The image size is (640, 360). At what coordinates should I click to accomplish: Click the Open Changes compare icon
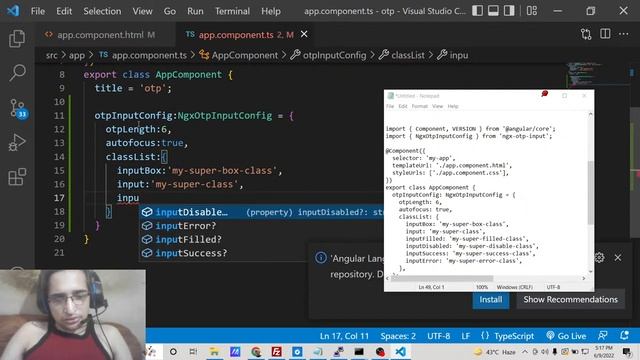coord(586,34)
